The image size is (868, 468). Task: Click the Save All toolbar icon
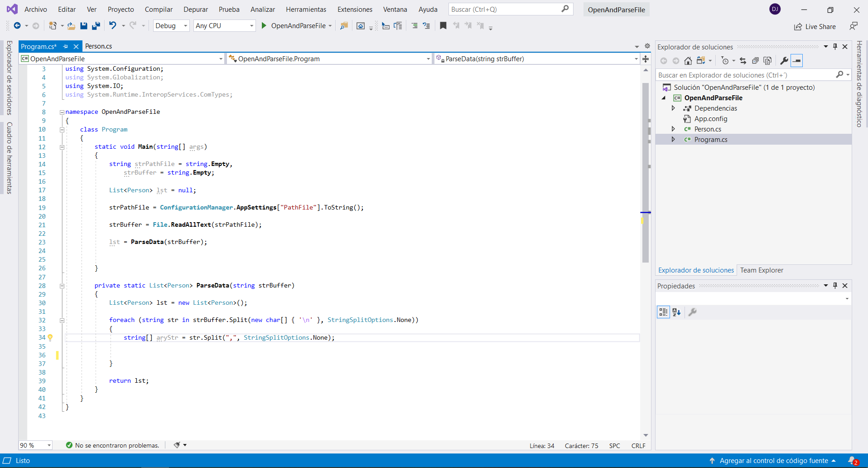tap(96, 26)
